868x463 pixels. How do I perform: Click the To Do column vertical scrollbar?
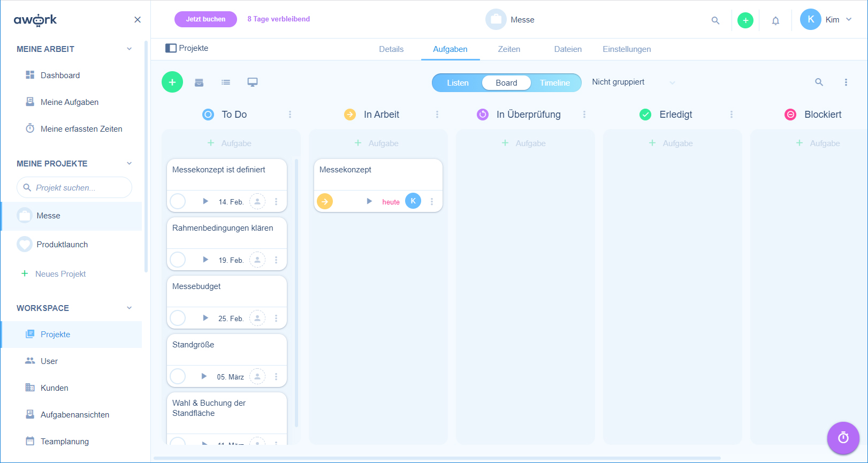coord(296,293)
